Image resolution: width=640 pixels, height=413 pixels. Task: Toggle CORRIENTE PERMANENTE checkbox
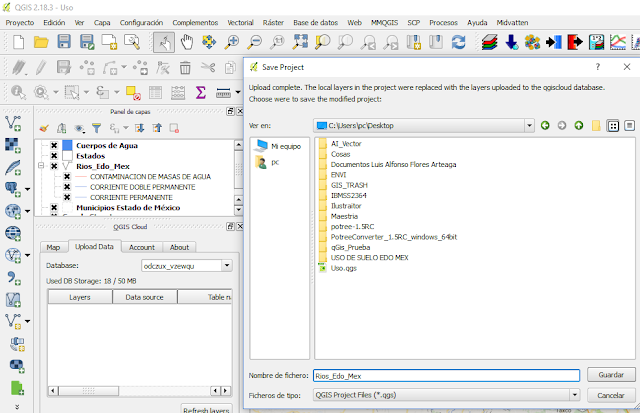(x=67, y=197)
